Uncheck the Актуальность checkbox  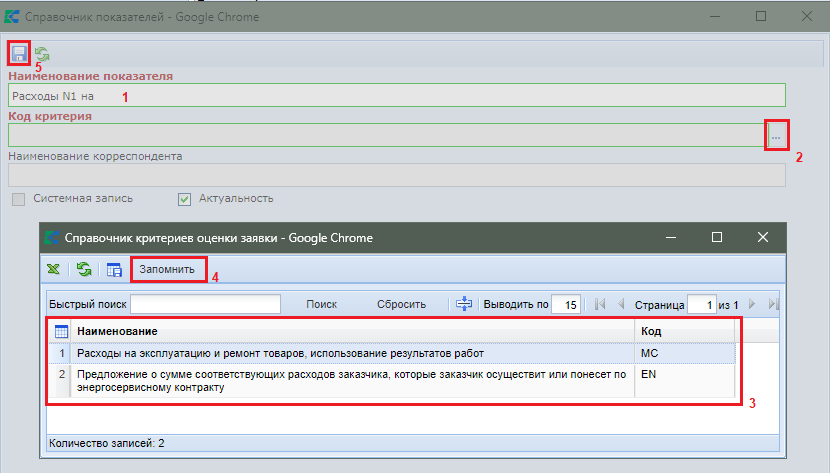[x=184, y=198]
